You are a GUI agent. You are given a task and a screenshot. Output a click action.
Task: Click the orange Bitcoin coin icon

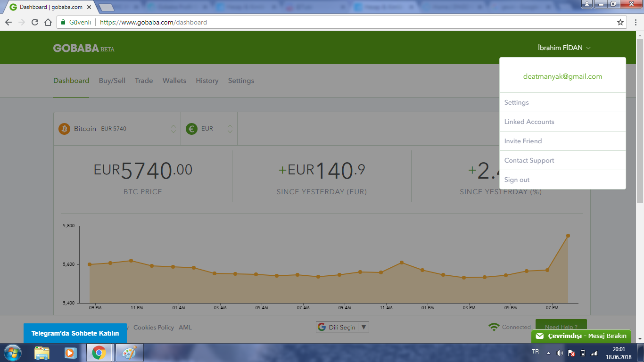64,129
